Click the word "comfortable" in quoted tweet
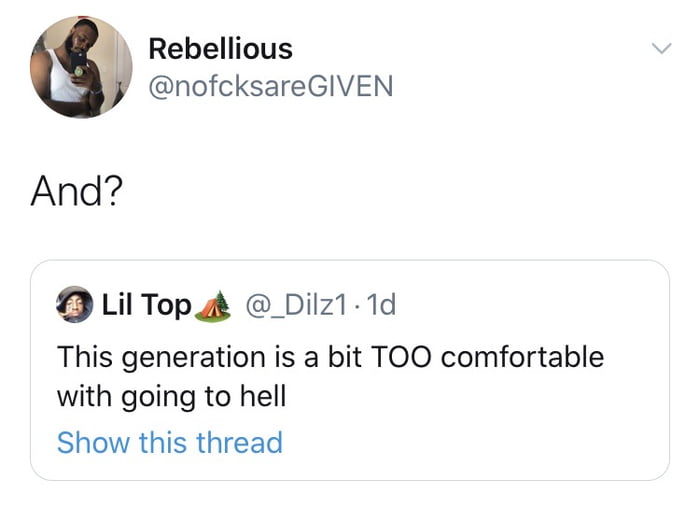 click(x=523, y=357)
